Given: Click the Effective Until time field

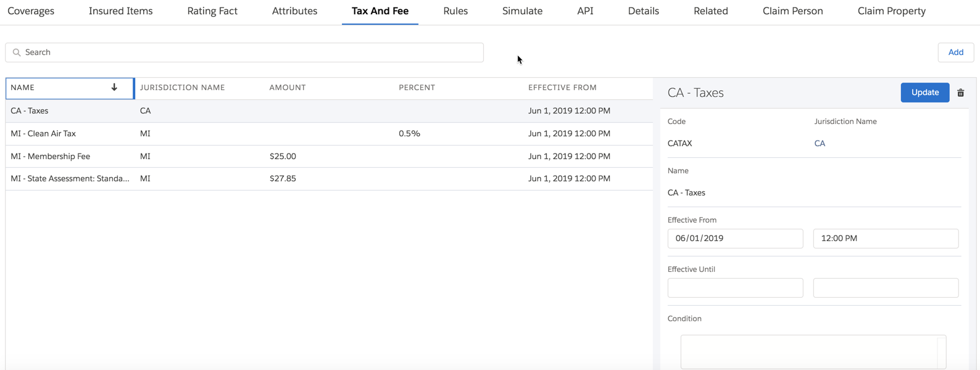Looking at the screenshot, I should click(x=886, y=288).
